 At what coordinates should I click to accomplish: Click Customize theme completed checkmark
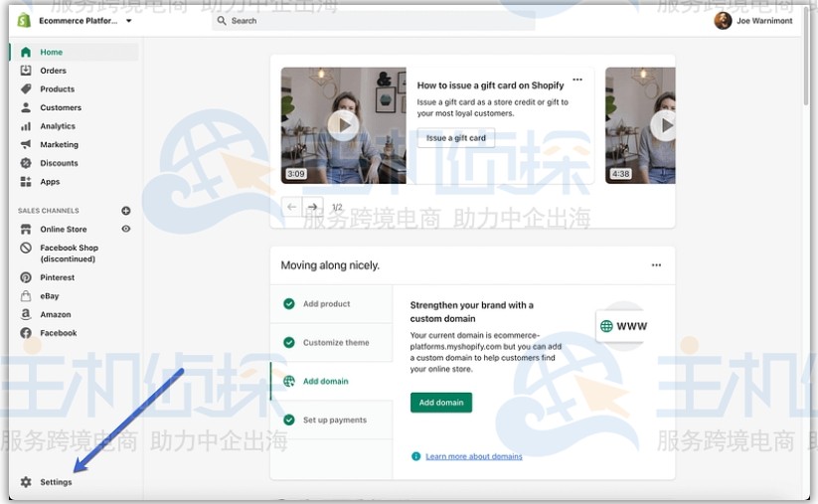[289, 342]
